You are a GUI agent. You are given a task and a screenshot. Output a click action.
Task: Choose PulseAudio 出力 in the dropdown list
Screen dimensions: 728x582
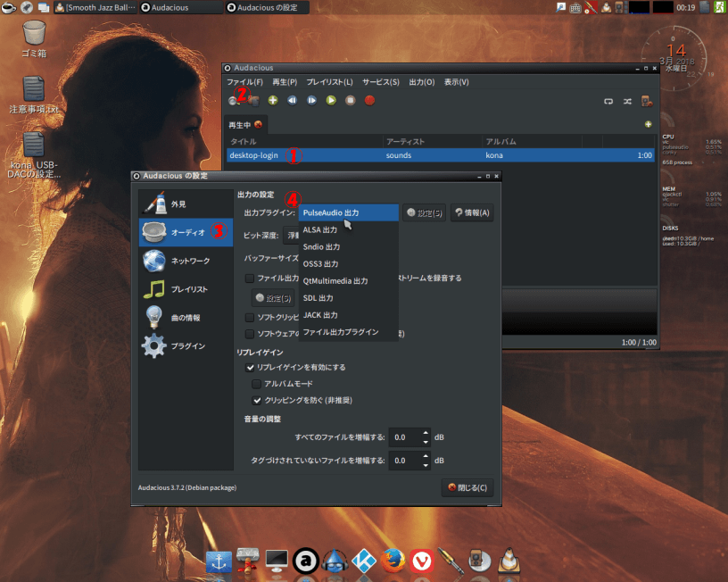click(349, 212)
